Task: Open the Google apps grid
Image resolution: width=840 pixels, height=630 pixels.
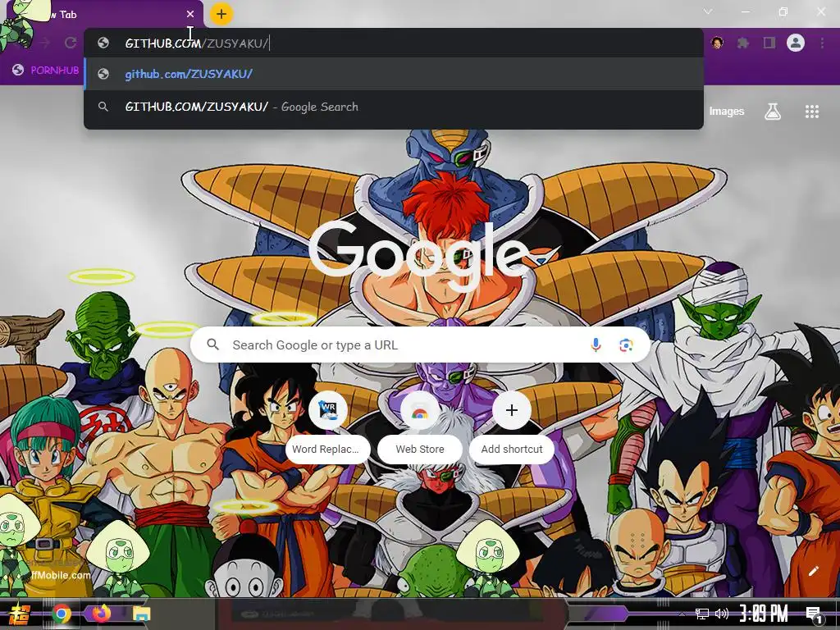Action: pos(812,112)
